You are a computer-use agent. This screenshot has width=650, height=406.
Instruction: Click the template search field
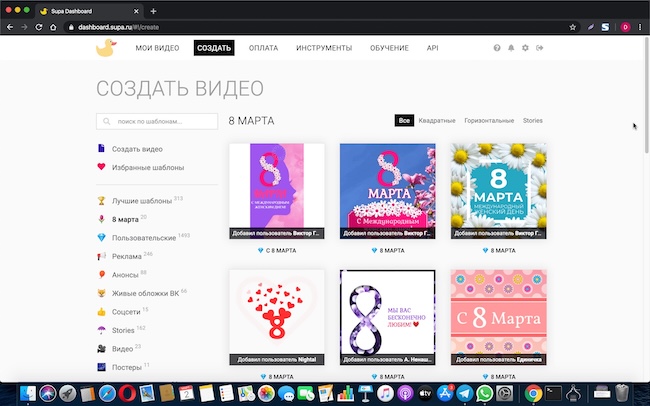[x=157, y=122]
